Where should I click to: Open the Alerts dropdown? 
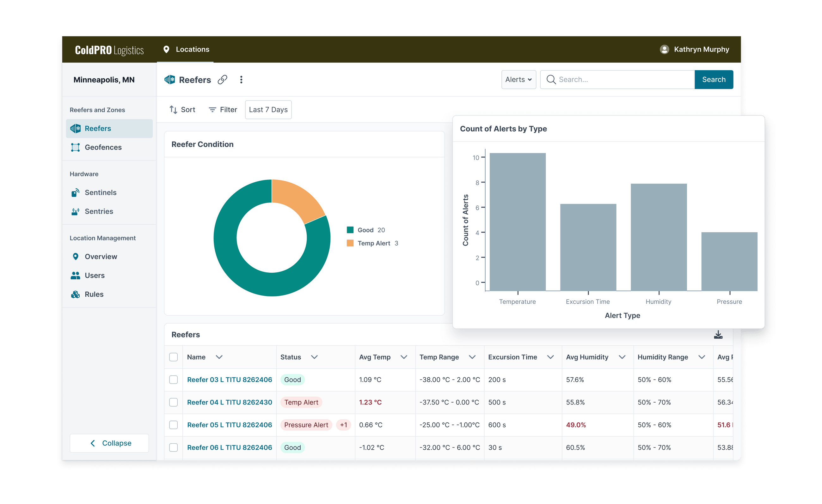518,79
